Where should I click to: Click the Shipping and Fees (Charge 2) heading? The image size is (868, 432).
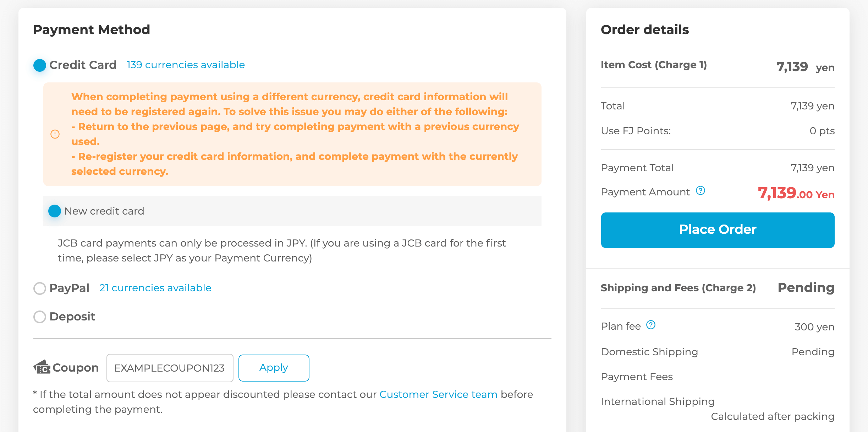[678, 288]
